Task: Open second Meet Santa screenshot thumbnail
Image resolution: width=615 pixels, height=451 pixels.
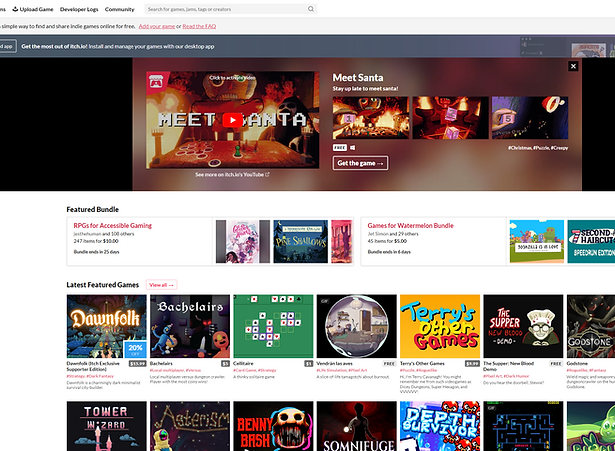Action: click(450, 118)
